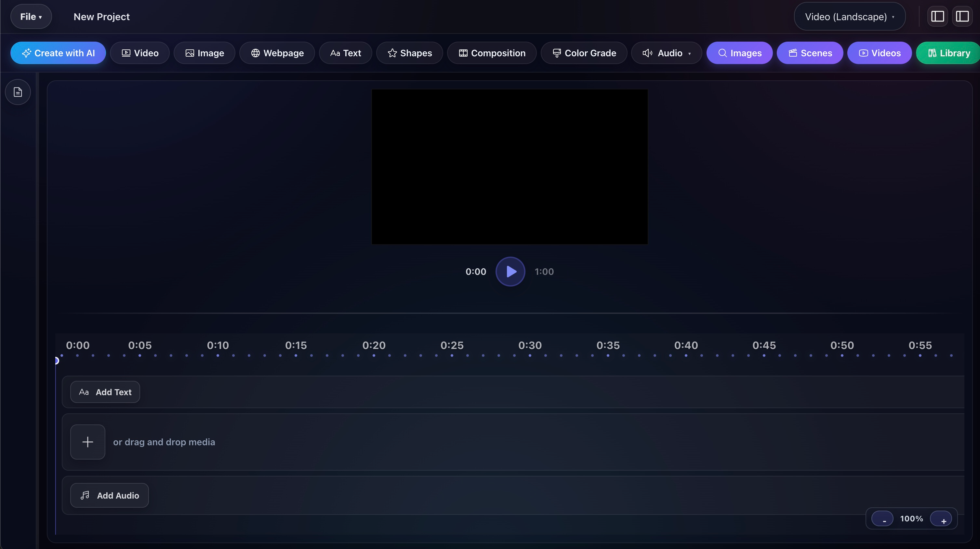Open the Videos panel
980x549 pixels.
(x=879, y=53)
